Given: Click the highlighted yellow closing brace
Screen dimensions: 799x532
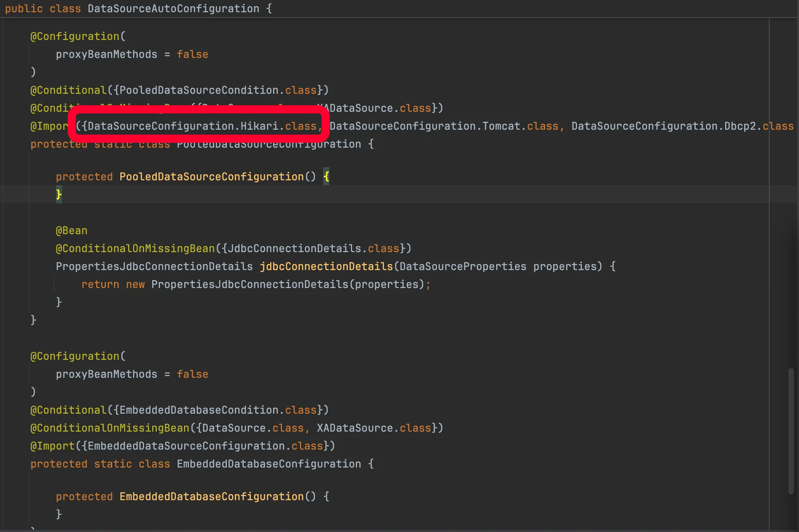Looking at the screenshot, I should [x=59, y=194].
